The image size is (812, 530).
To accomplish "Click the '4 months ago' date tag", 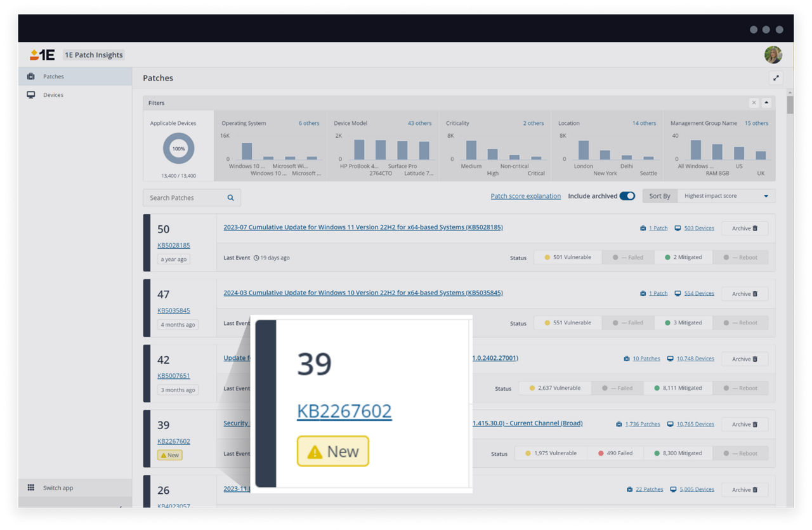I will (178, 324).
